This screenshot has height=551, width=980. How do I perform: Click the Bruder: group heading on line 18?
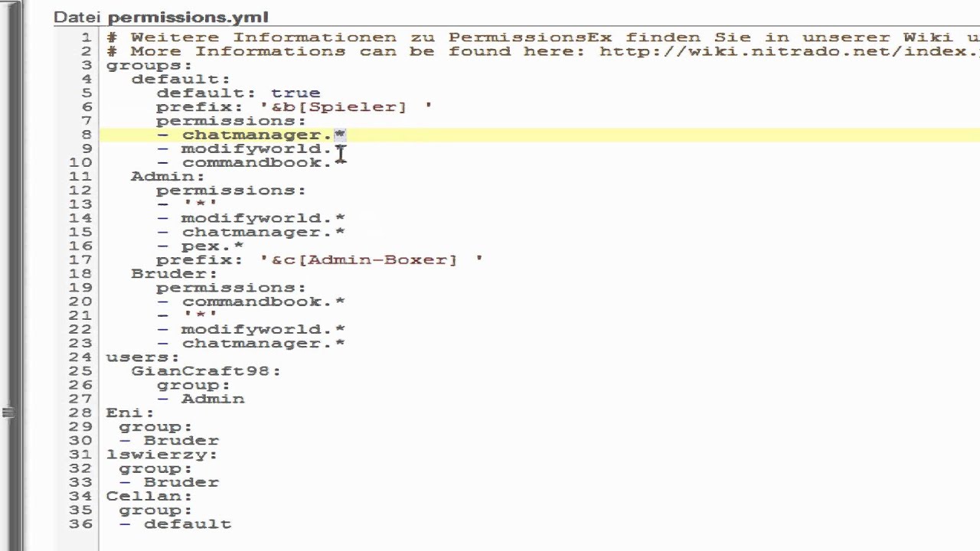[174, 274]
